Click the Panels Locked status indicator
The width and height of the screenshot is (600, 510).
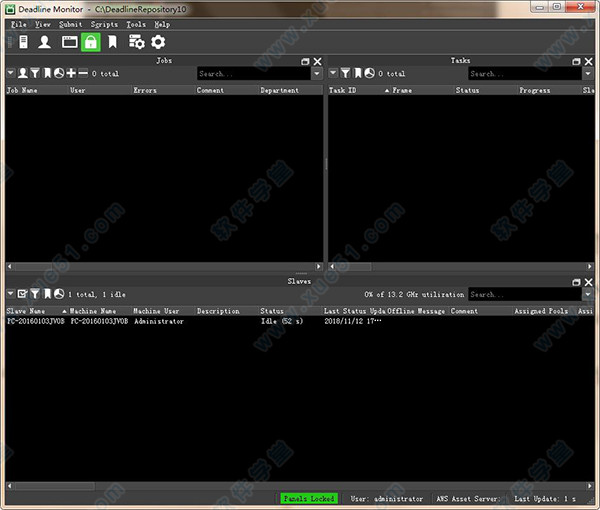(x=309, y=499)
